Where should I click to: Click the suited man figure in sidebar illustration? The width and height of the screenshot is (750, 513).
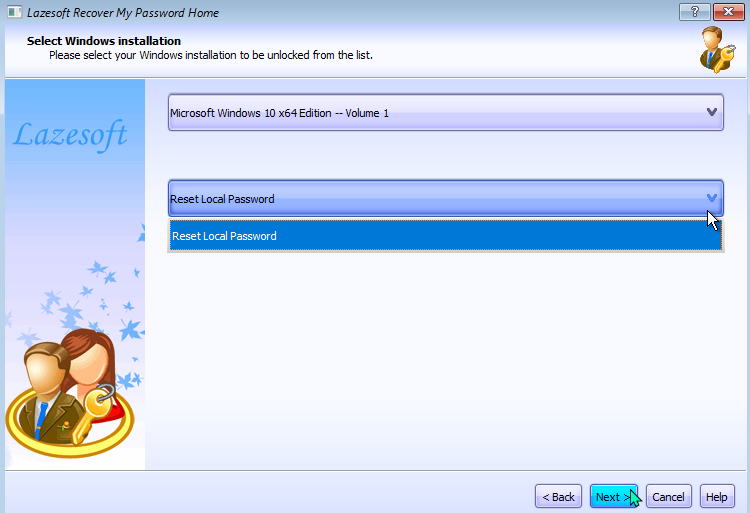[x=47, y=392]
